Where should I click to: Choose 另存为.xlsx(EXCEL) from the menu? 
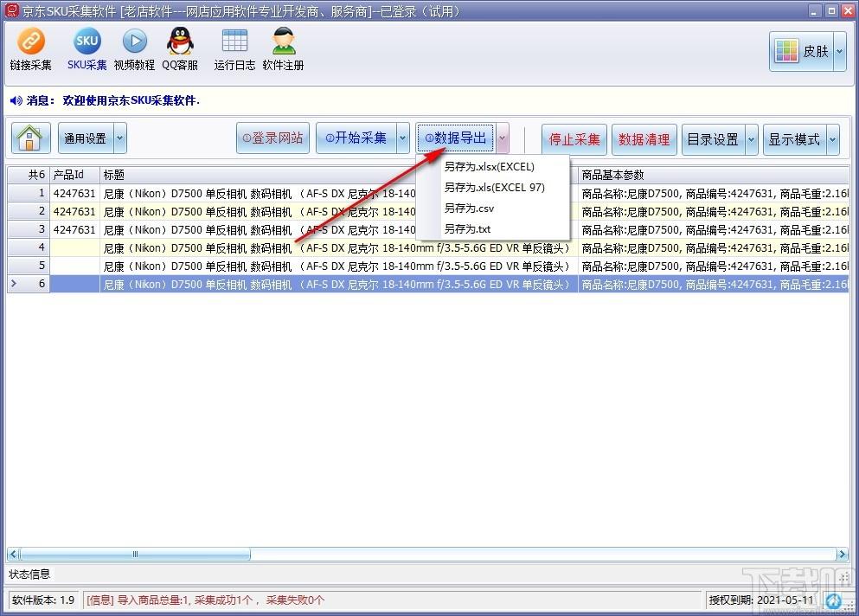493,167
